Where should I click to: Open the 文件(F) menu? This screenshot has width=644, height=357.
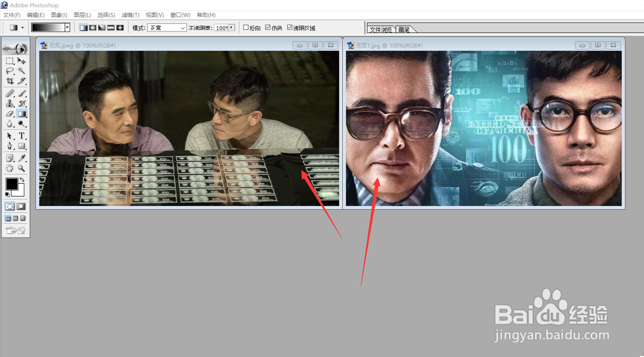12,15
